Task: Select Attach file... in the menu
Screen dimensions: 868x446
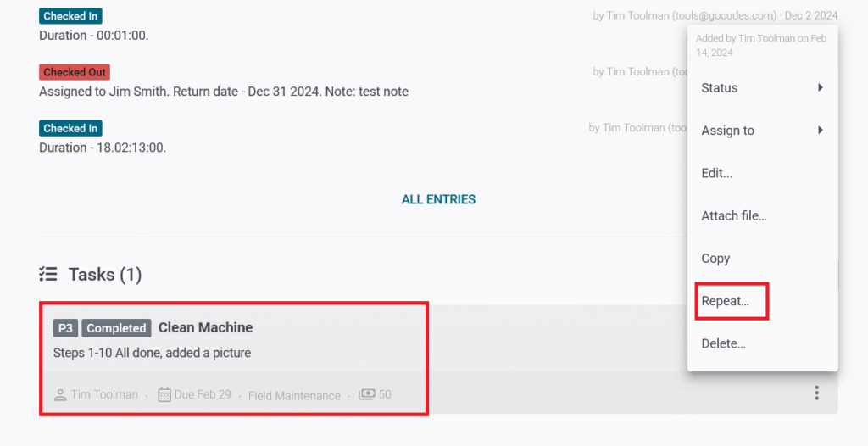Action: [734, 215]
